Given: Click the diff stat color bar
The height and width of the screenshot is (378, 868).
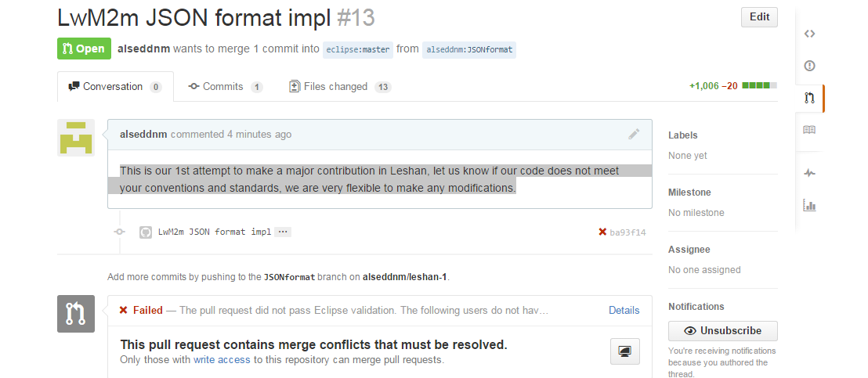Looking at the screenshot, I should (x=759, y=86).
